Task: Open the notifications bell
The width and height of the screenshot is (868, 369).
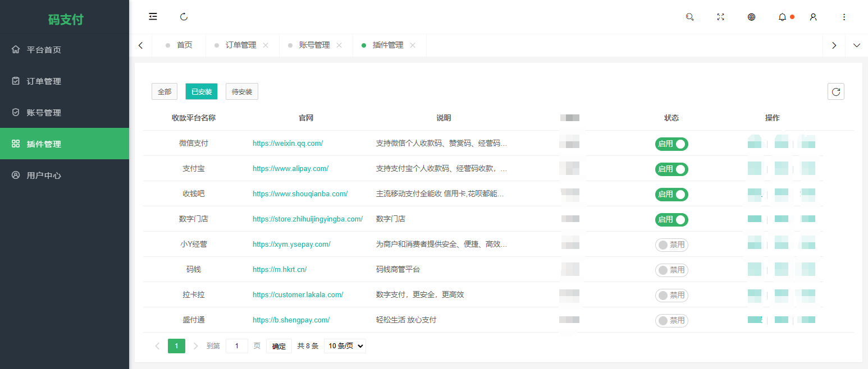Action: click(782, 17)
